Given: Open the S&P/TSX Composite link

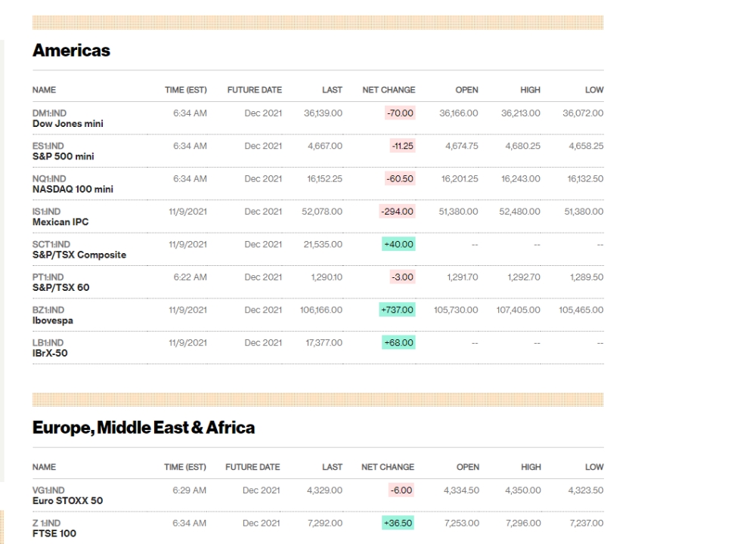Looking at the screenshot, I should [79, 255].
